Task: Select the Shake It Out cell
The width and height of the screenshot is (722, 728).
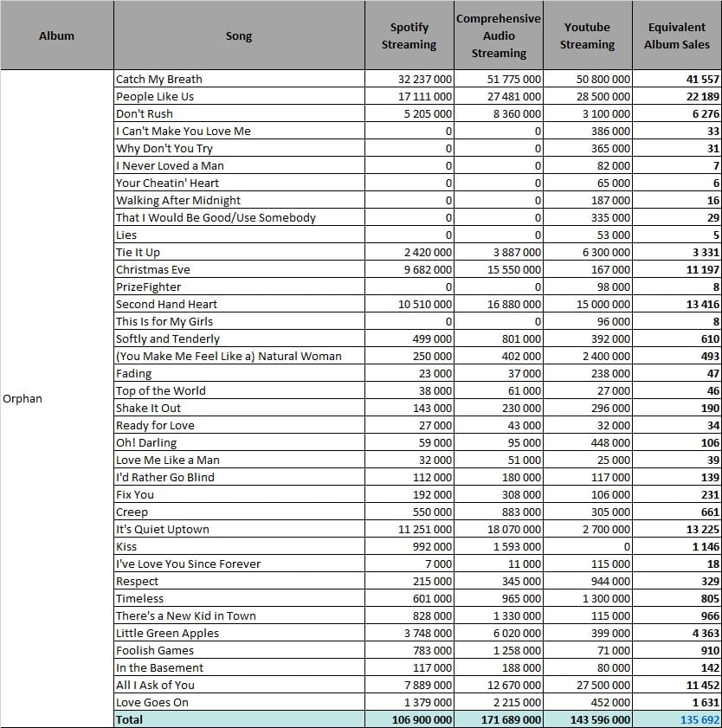Action: pos(239,408)
